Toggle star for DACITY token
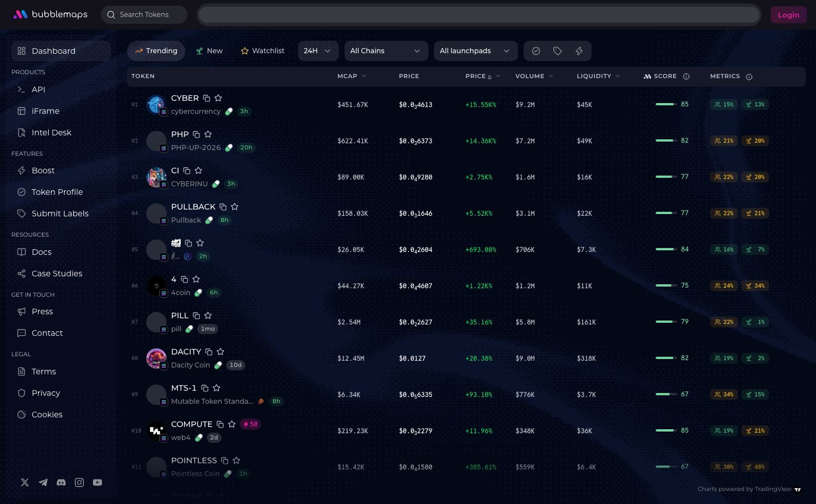The image size is (816, 504). pos(220,352)
